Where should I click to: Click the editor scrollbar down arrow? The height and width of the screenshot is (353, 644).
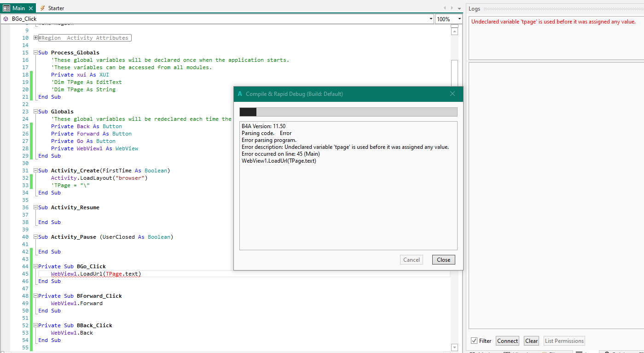click(454, 347)
